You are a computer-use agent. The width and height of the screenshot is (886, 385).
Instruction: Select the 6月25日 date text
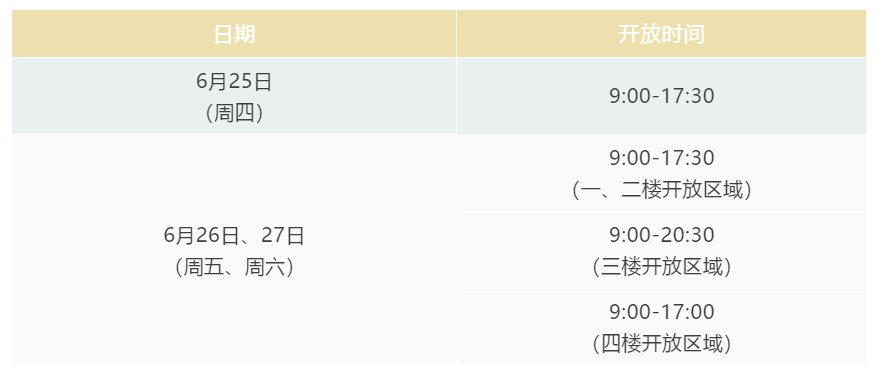[234, 82]
